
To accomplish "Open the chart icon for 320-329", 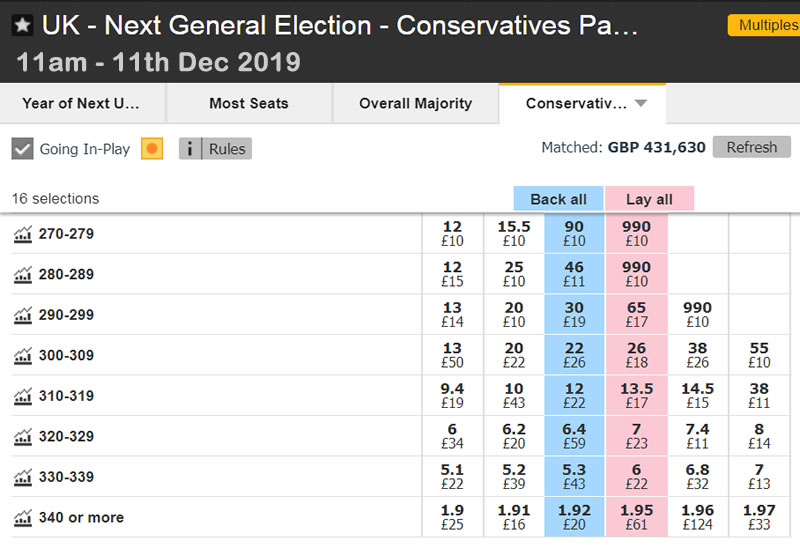I will 22,437.
